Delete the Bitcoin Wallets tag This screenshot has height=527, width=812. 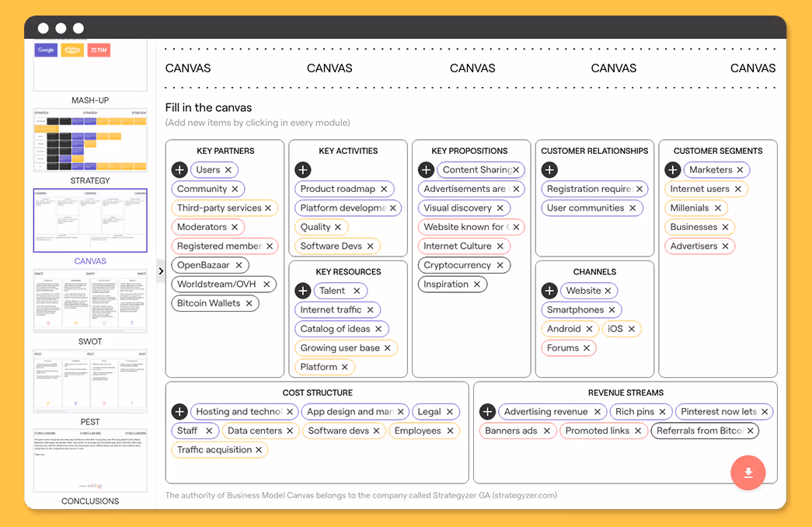(249, 303)
